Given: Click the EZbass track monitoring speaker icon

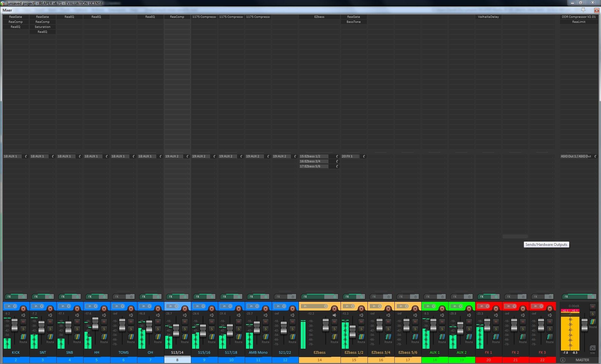Looking at the screenshot, I should (x=334, y=315).
